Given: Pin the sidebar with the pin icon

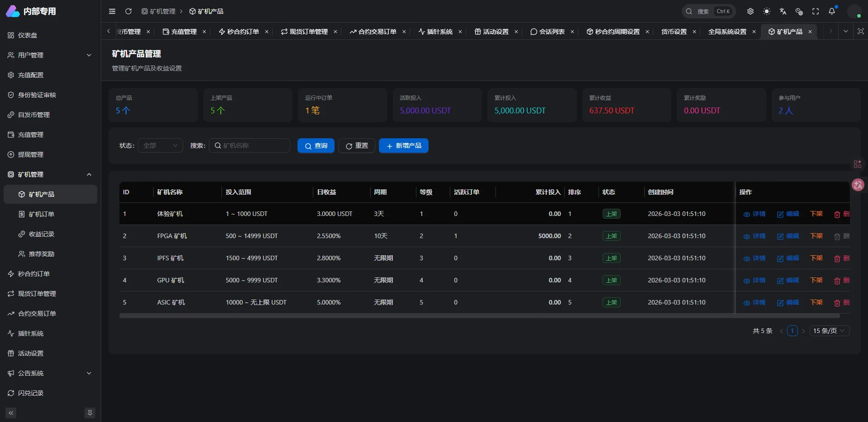Looking at the screenshot, I should pyautogui.click(x=90, y=413).
